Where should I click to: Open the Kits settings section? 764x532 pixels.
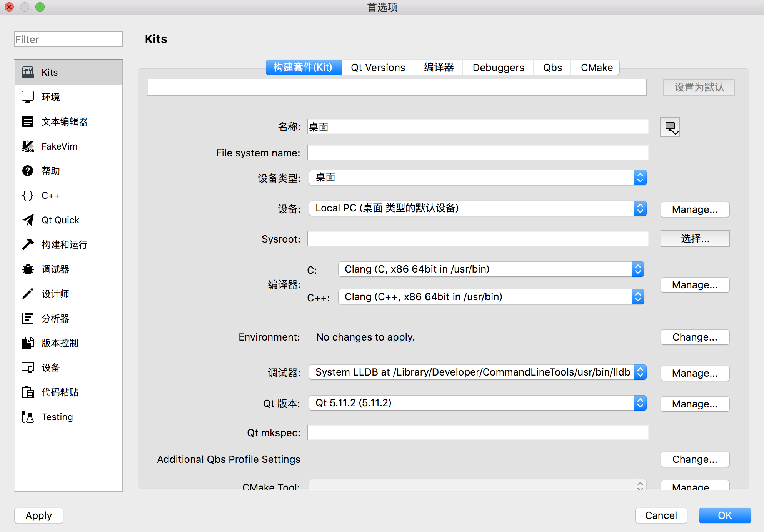(x=49, y=72)
